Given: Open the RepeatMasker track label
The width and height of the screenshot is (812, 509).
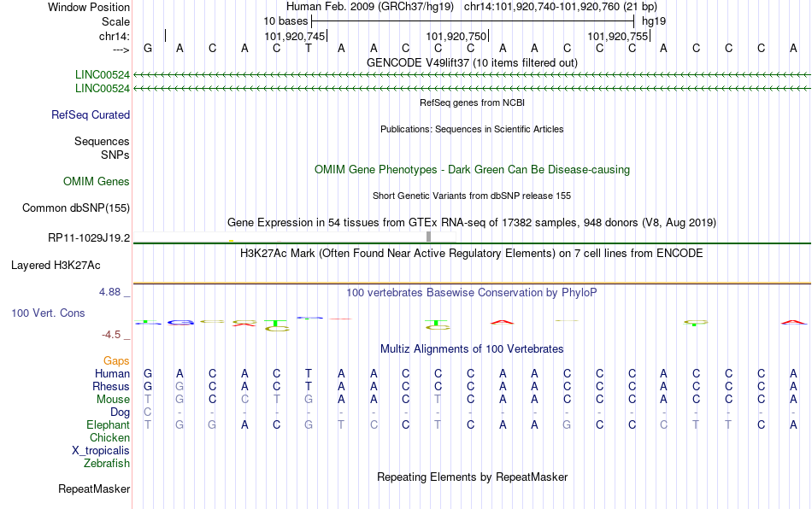Looking at the screenshot, I should tap(94, 489).
